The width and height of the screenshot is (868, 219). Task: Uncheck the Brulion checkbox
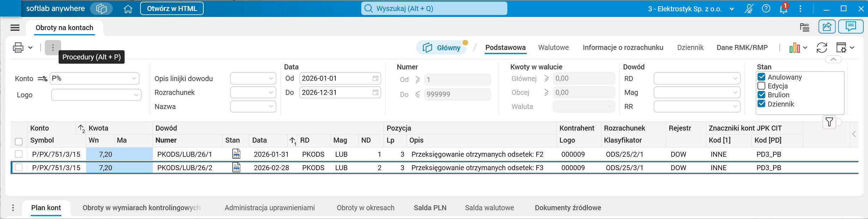pos(762,94)
